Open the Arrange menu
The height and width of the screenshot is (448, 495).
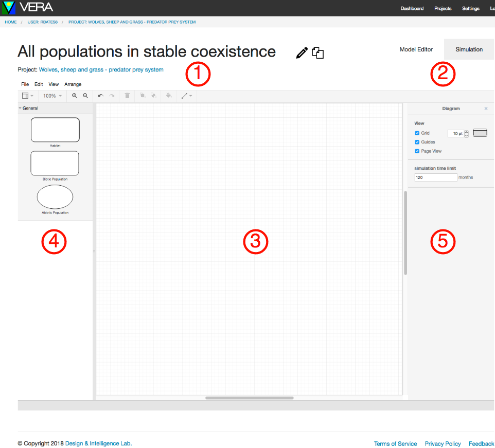[73, 84]
